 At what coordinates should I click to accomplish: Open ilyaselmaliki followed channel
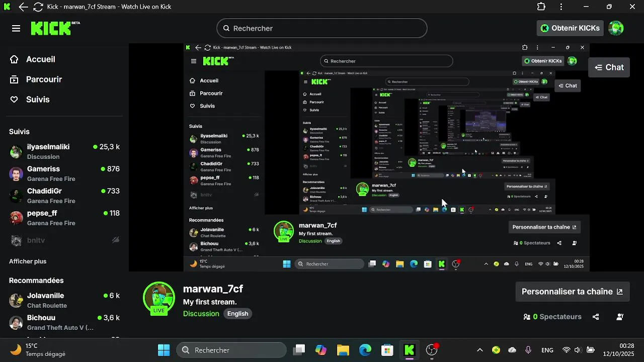coord(64,151)
